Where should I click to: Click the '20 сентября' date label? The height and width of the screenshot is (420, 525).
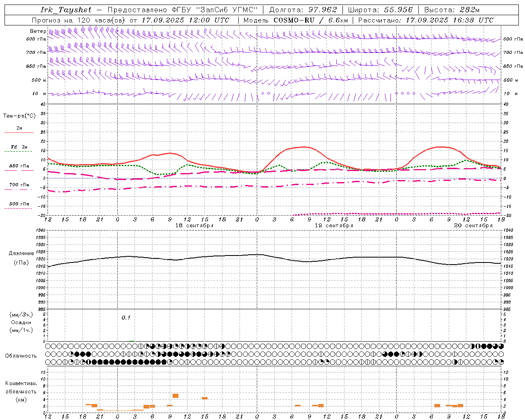point(473,226)
